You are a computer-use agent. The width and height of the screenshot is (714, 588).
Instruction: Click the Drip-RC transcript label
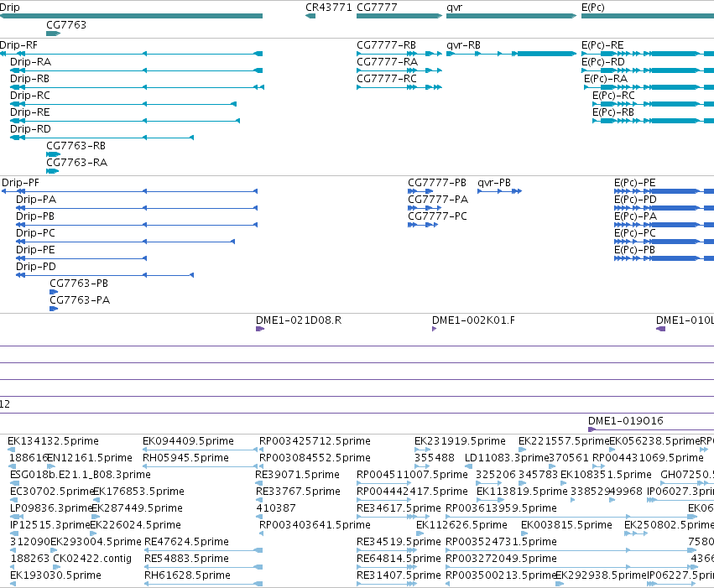[x=30, y=96]
